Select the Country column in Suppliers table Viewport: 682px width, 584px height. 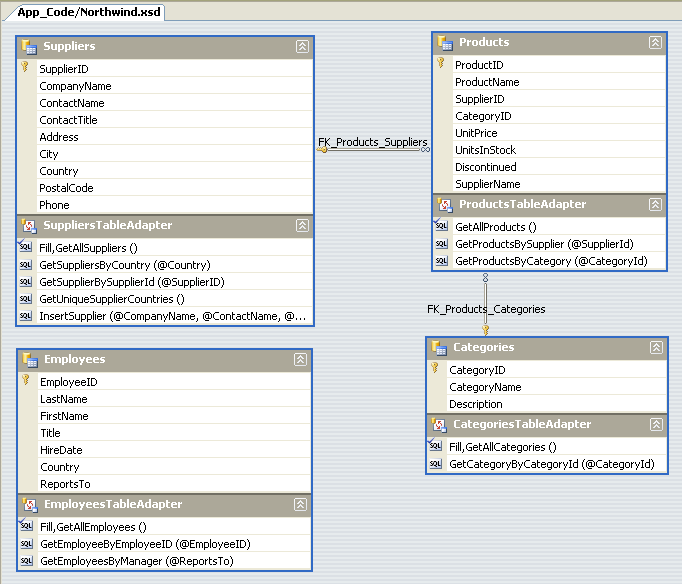pyautogui.click(x=175, y=171)
